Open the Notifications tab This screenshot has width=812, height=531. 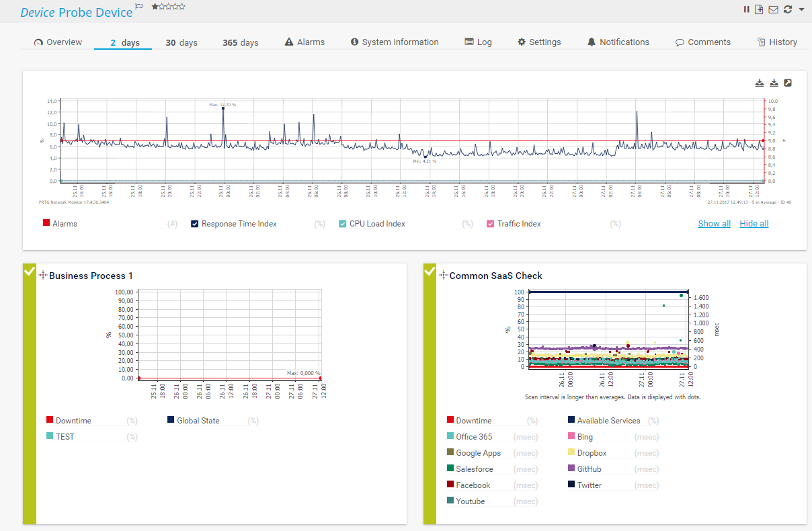point(618,42)
